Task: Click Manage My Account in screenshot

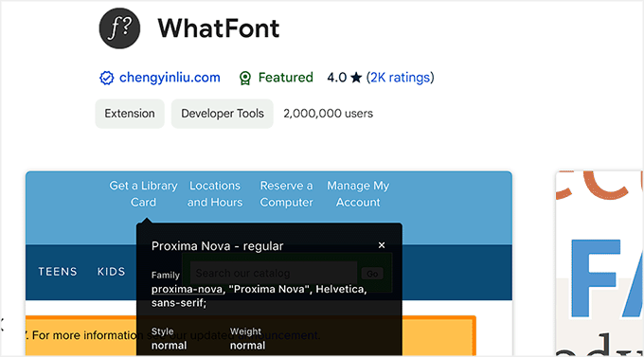Action: point(358,194)
